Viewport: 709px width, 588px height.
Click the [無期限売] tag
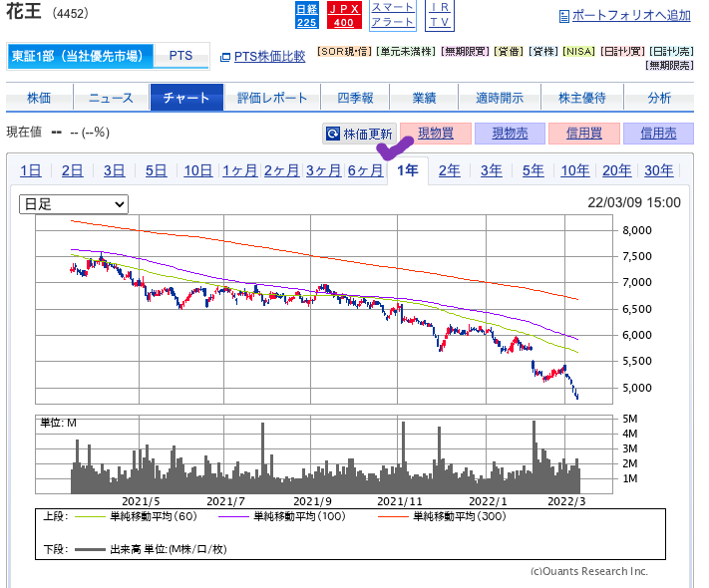[x=669, y=66]
